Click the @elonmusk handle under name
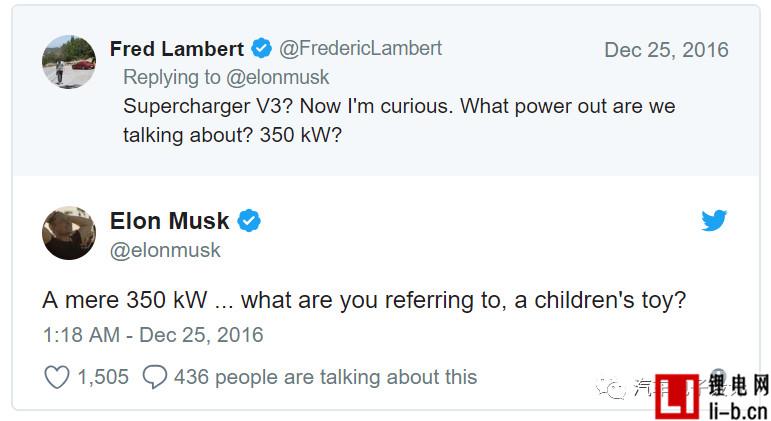 tap(165, 250)
